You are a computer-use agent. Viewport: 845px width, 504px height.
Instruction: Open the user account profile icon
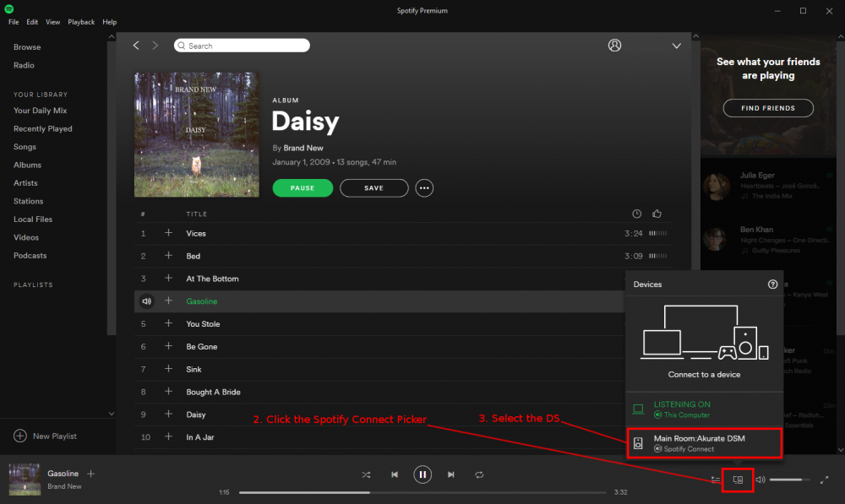tap(614, 46)
